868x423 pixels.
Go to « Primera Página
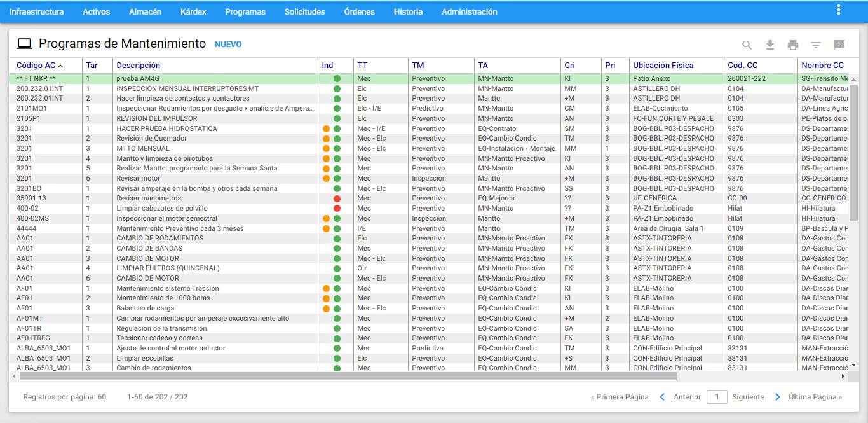(x=620, y=397)
